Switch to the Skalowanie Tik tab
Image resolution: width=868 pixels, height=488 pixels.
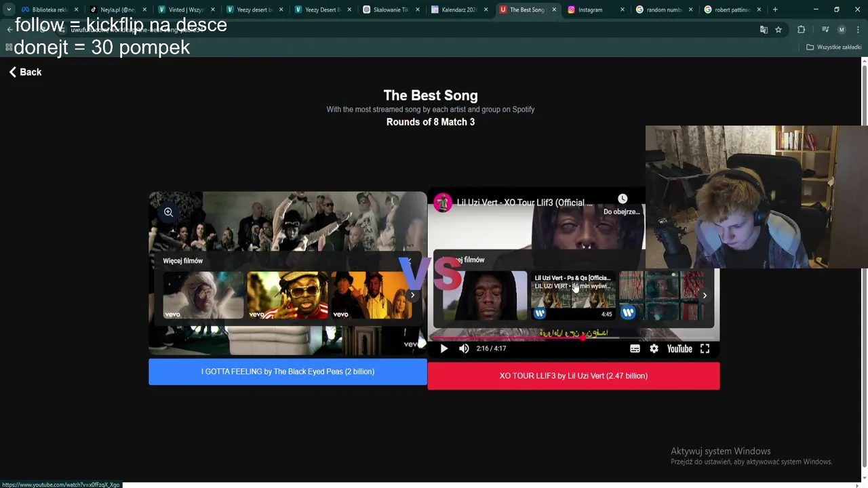[391, 9]
